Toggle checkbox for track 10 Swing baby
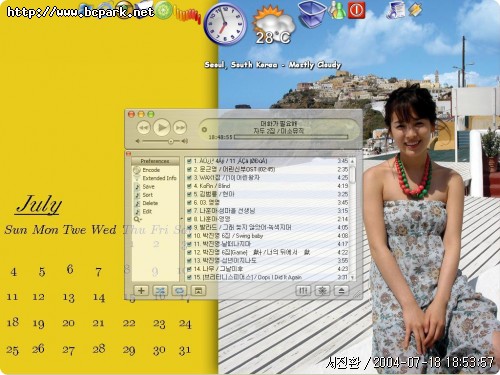500x375 pixels. tap(189, 236)
